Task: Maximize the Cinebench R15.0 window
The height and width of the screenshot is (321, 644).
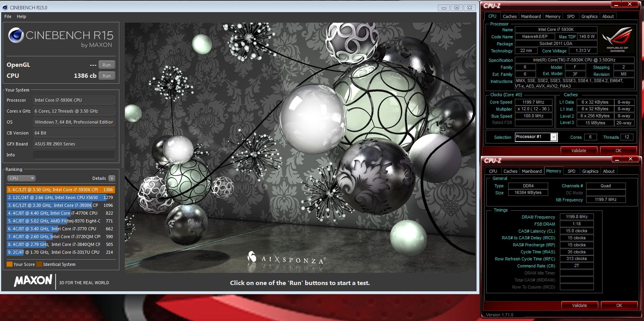Action: (457, 7)
